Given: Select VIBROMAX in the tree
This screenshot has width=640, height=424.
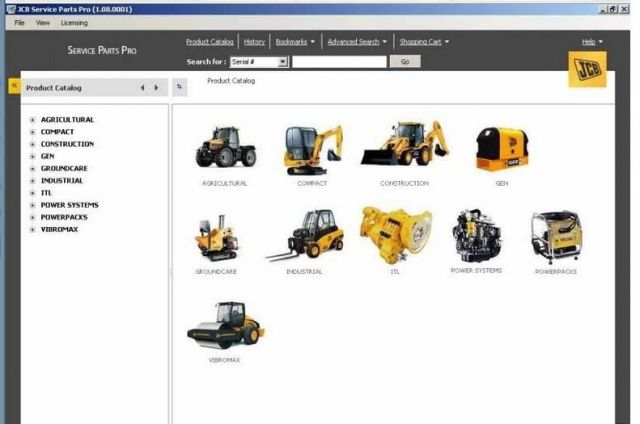Looking at the screenshot, I should point(59,230).
